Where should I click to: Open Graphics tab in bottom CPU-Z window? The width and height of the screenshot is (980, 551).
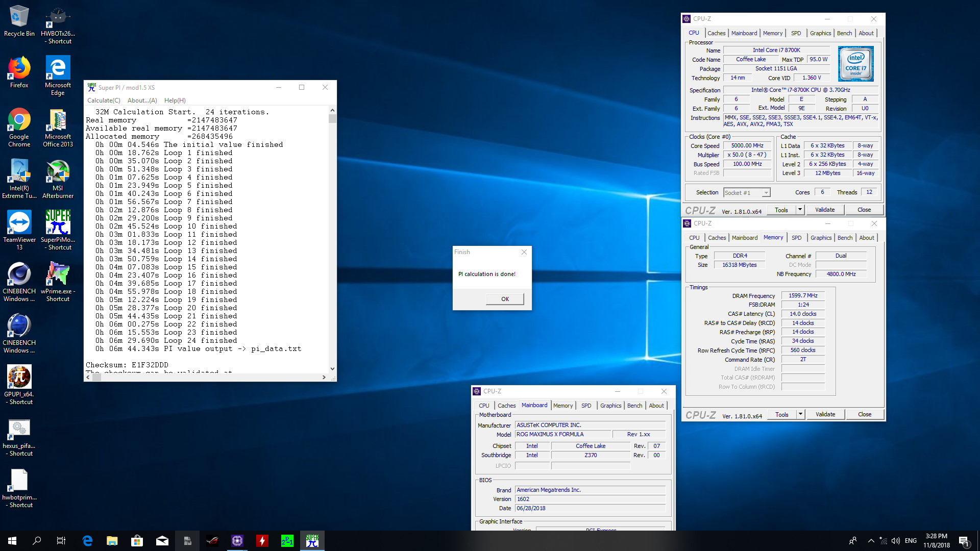(610, 406)
